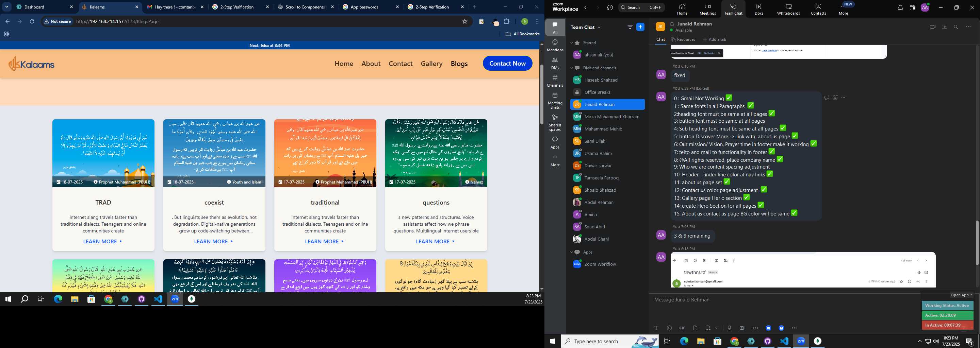Screen dimensions: 980x348
Task: Open chat with Haseeb Shahzad
Action: 607,80
